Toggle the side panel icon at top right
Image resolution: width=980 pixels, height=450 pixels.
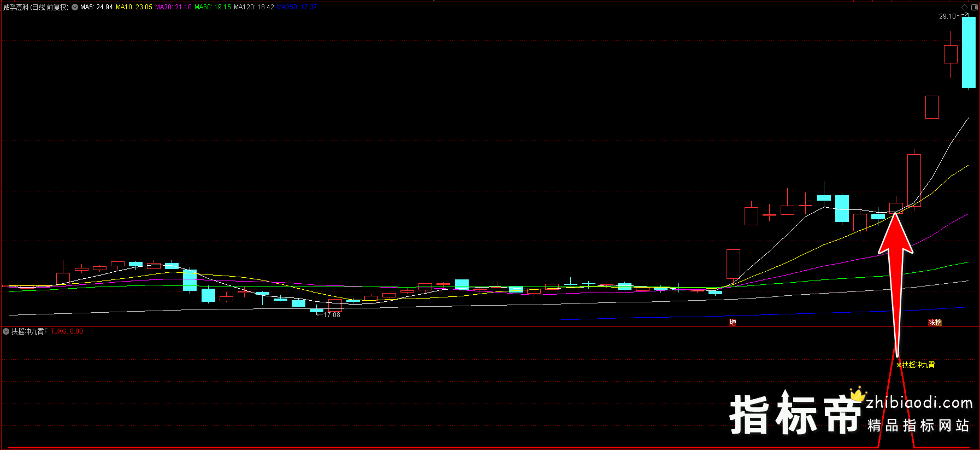pos(974,7)
